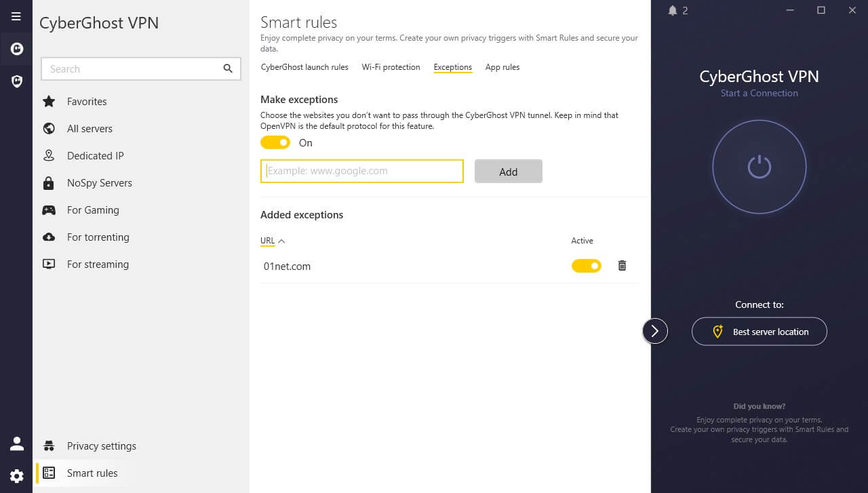Click the hamburger menu icon
Viewport: 868px width, 493px height.
16,16
